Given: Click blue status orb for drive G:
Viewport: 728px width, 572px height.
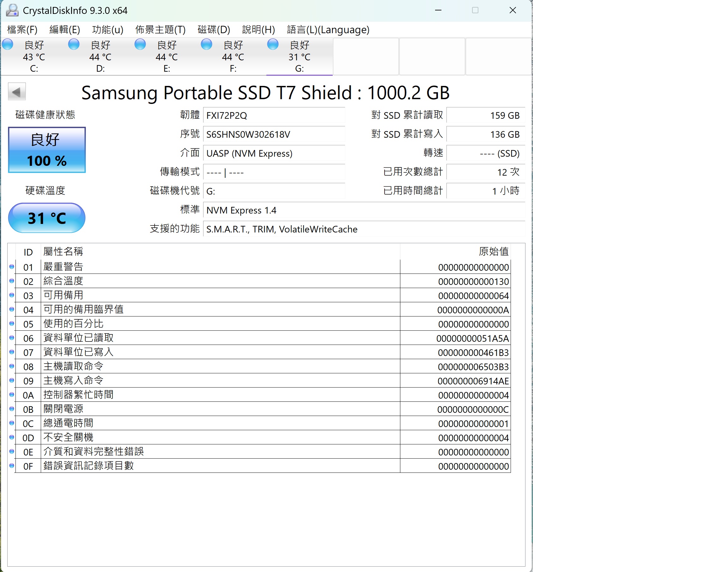Looking at the screenshot, I should [x=273, y=44].
